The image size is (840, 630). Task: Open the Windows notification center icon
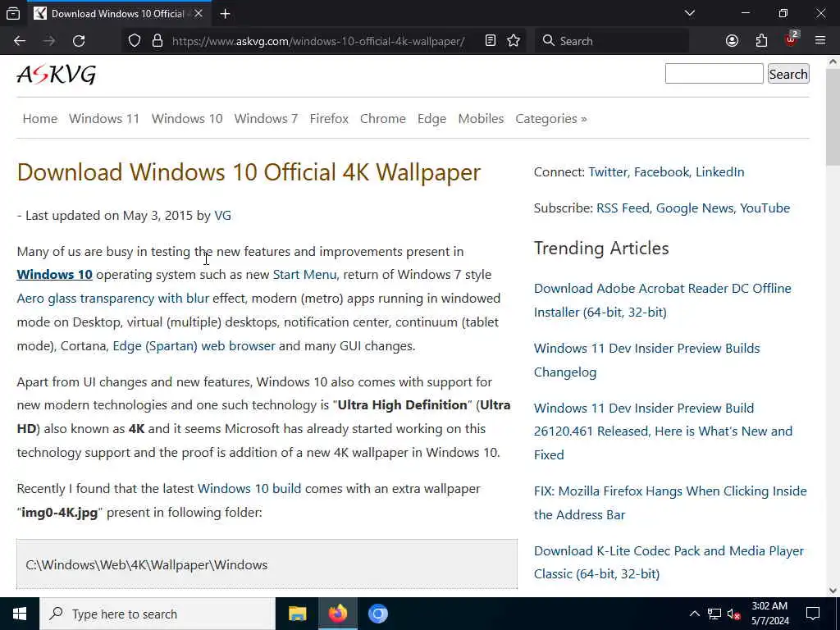click(813, 614)
